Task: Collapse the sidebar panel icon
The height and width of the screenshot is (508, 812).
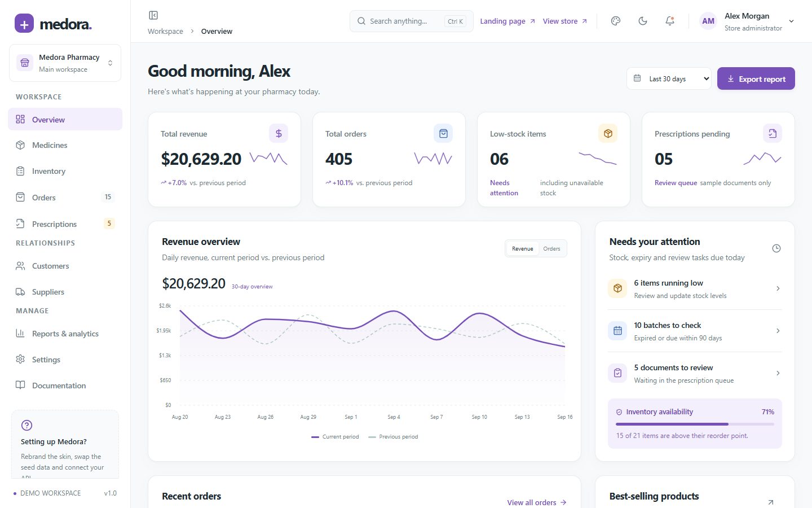Action: (153, 15)
